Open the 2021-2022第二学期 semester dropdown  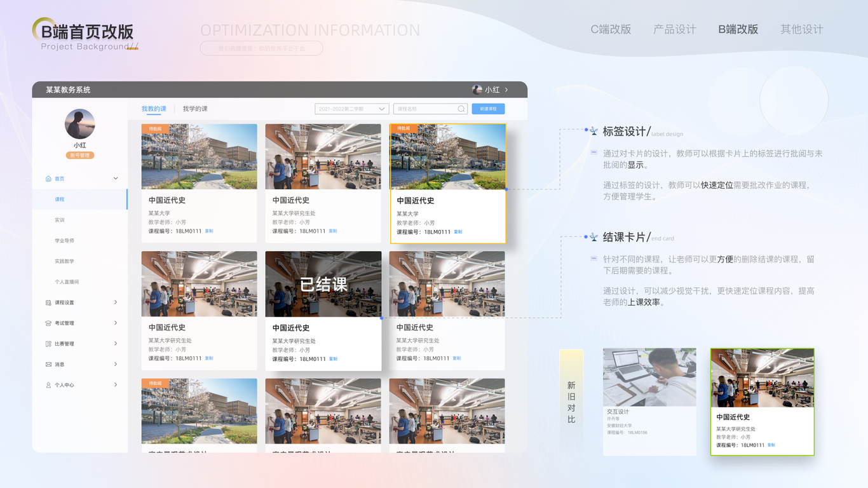pyautogui.click(x=352, y=109)
